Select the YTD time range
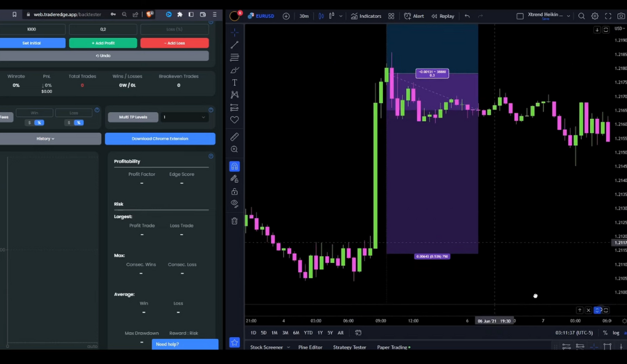The image size is (627, 364). tap(308, 332)
